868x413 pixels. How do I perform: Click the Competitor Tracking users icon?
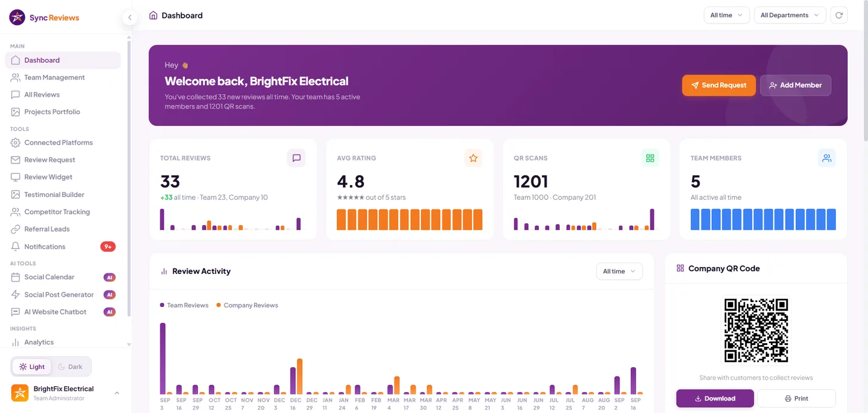coord(15,212)
